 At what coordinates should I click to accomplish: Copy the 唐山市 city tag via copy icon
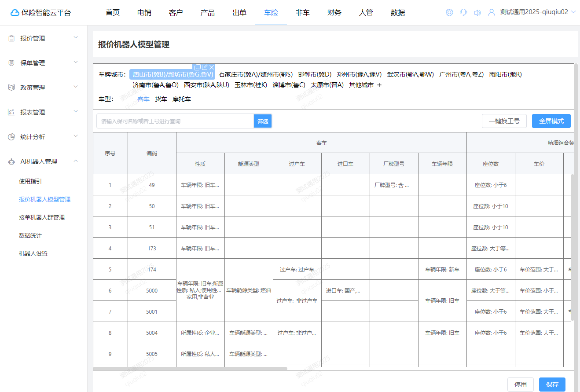tap(198, 67)
